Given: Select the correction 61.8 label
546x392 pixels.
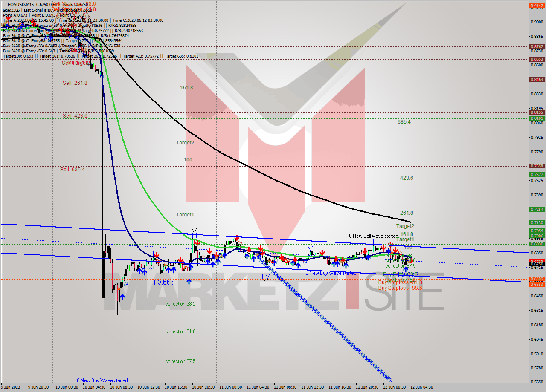Looking at the screenshot, I should click(180, 331).
